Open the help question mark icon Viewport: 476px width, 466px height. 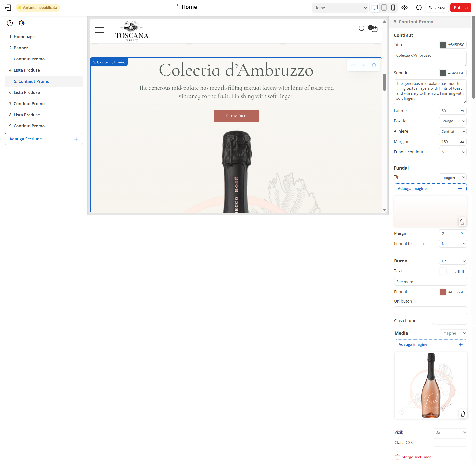[10, 23]
